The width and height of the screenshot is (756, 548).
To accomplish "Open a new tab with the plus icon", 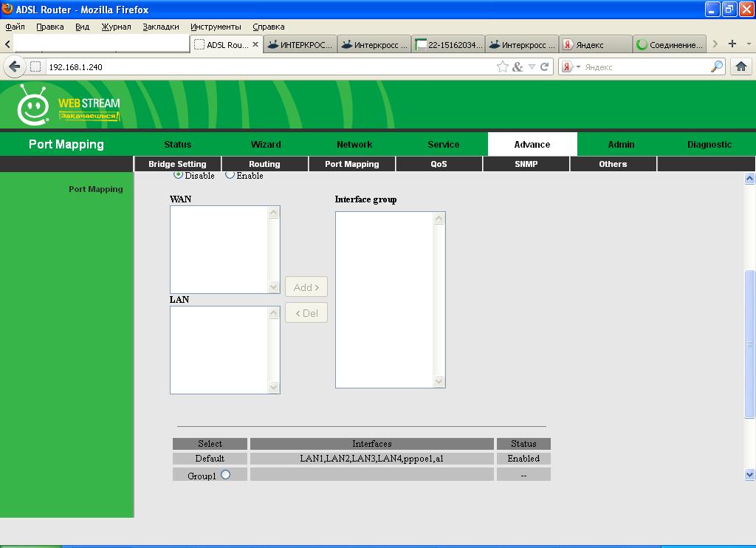I will (x=732, y=44).
